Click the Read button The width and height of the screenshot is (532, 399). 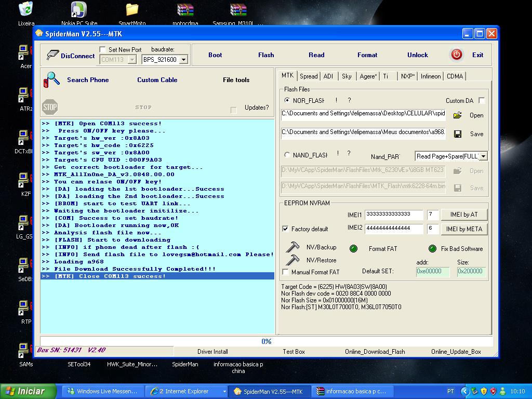click(x=316, y=55)
